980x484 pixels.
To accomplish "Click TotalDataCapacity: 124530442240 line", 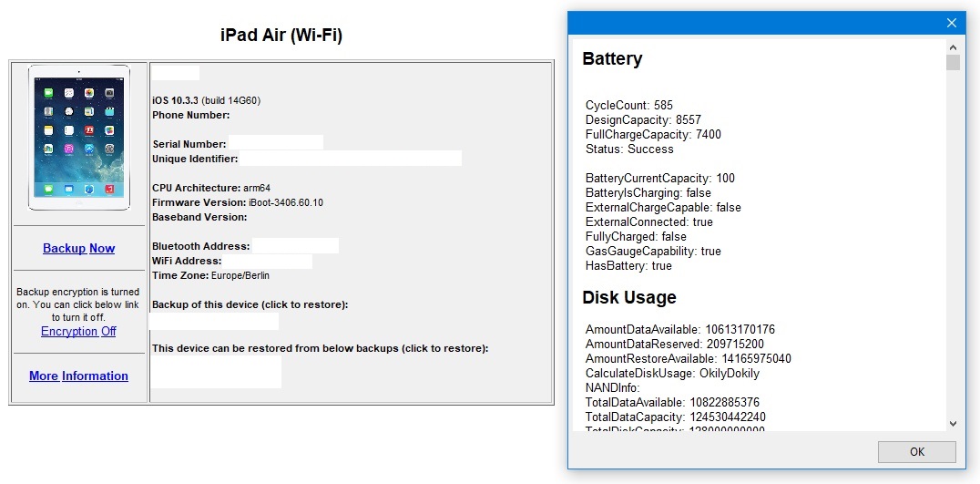I will 676,417.
